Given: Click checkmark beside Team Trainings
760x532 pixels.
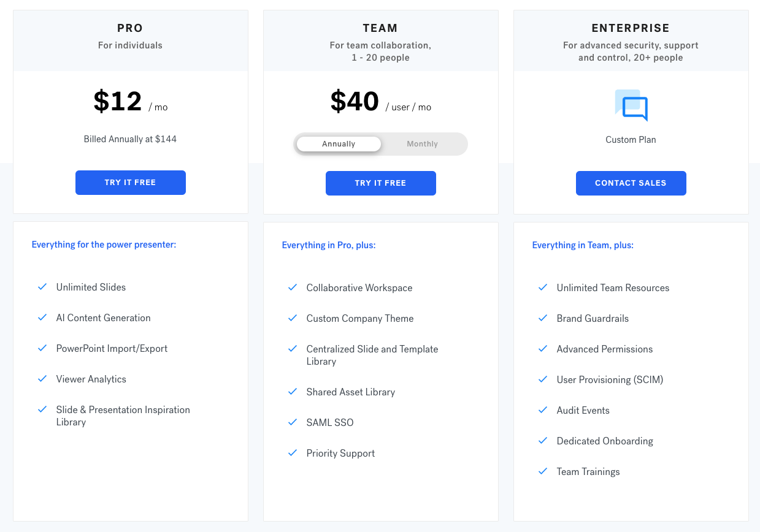Looking at the screenshot, I should click(x=543, y=471).
